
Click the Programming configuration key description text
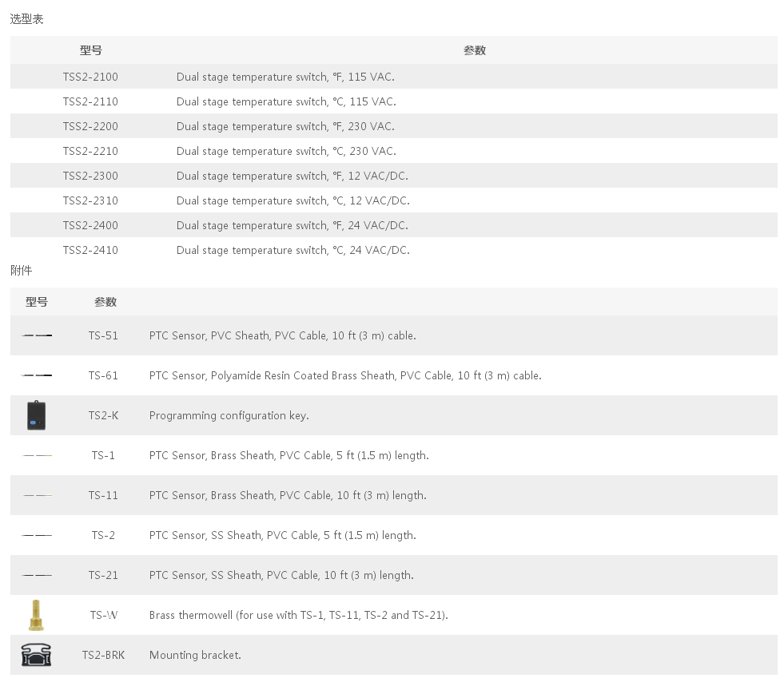pos(229,415)
